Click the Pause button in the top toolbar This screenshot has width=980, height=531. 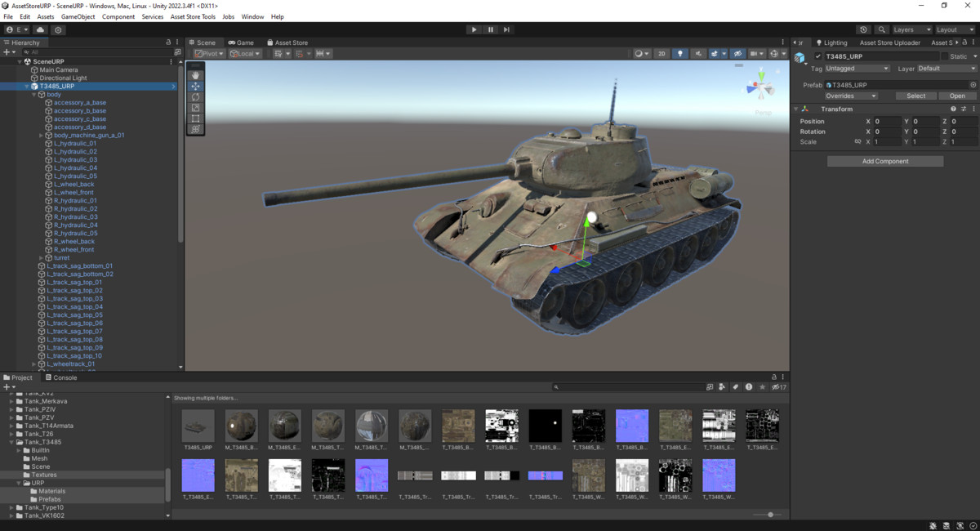tap(490, 29)
